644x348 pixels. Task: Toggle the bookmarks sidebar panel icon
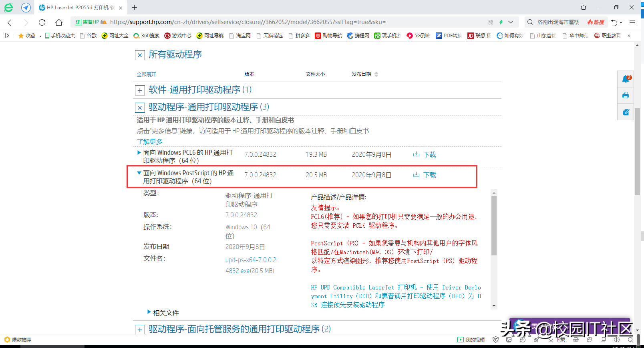tap(7, 35)
